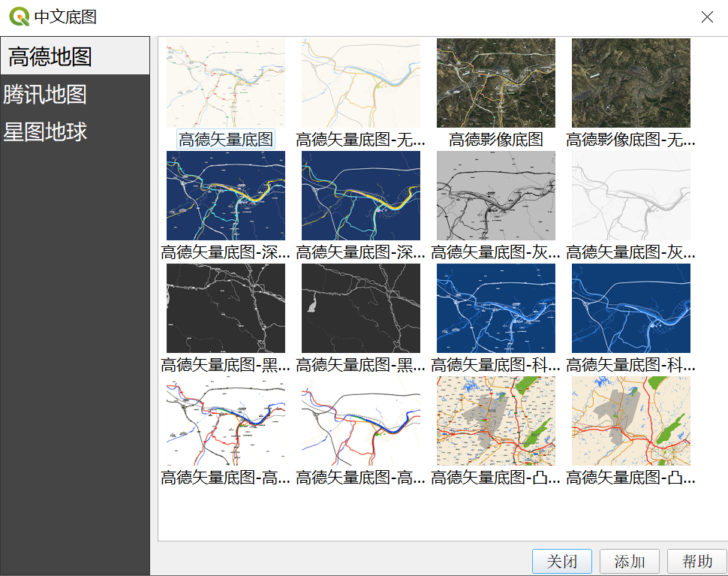This screenshot has width=728, height=576.
Task: Choose the 高德矢量底图-无... basemap thumbnail
Action: coord(361,83)
